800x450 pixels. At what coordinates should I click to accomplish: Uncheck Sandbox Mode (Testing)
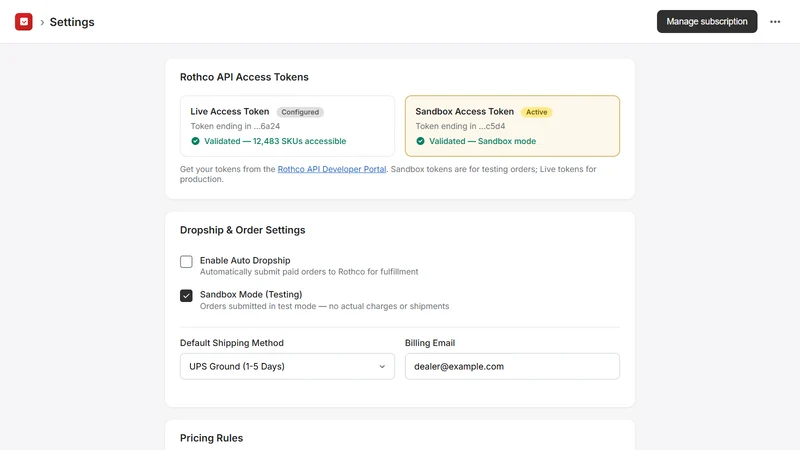(x=186, y=296)
